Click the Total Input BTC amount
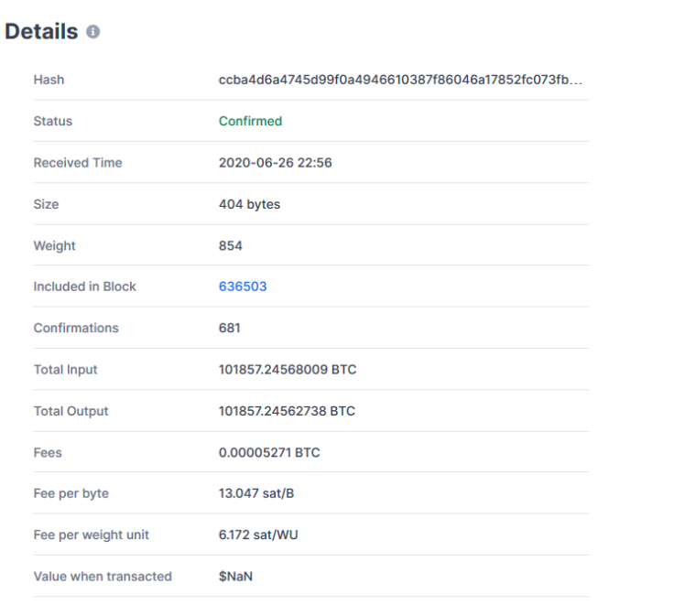 (288, 370)
